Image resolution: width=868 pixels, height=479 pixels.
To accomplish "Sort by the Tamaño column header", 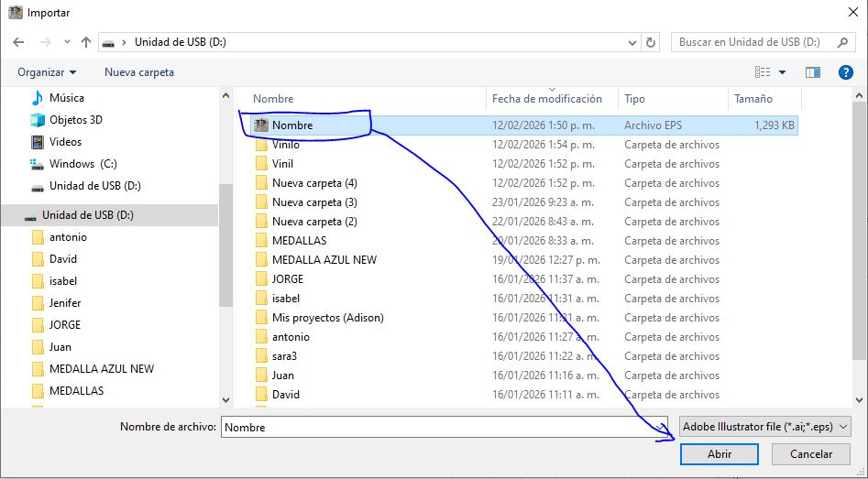I will [753, 99].
